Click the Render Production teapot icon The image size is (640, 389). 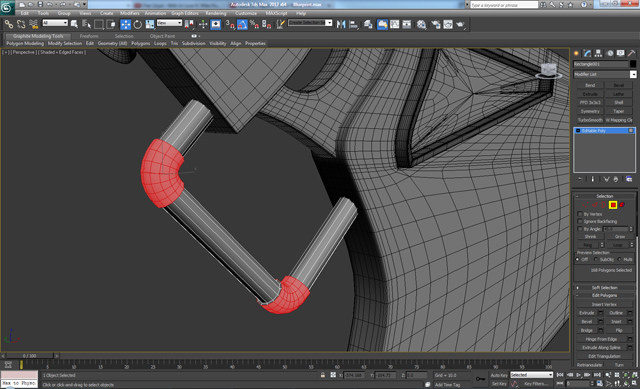(x=460, y=24)
